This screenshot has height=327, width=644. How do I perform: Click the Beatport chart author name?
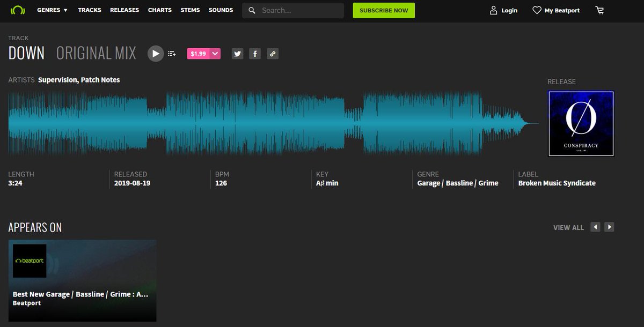coord(27,303)
